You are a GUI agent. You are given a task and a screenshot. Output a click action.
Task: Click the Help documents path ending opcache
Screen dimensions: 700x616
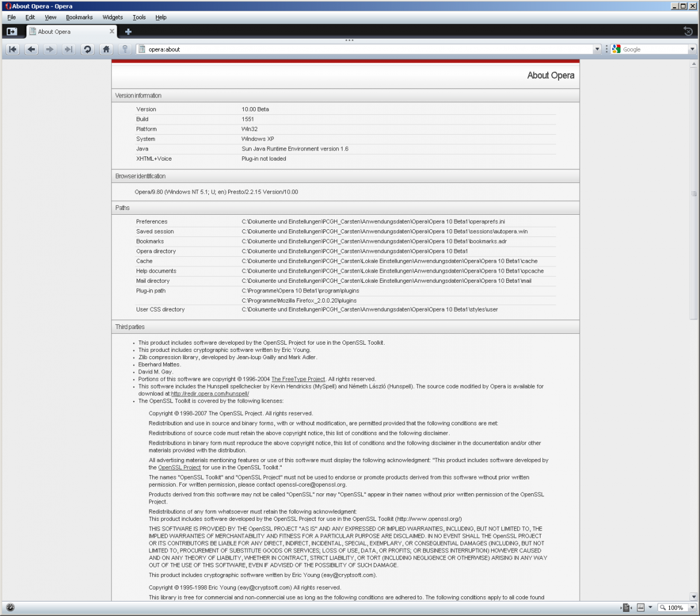pyautogui.click(x=393, y=271)
